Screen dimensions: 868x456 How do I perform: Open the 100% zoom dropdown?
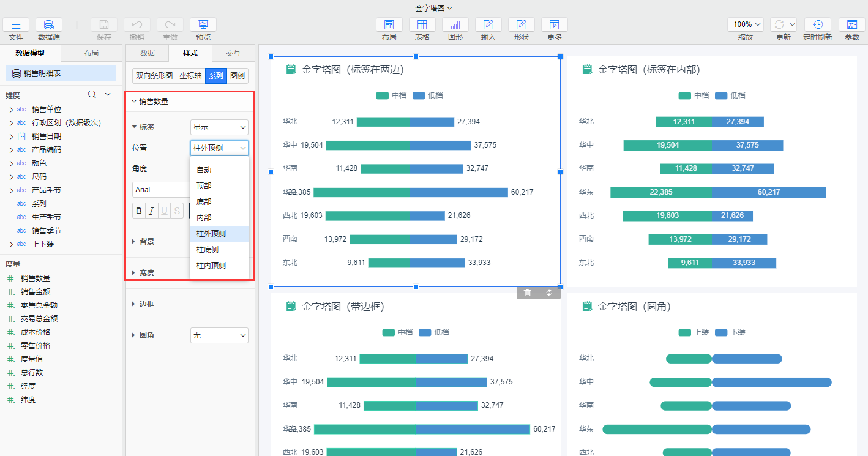[746, 24]
